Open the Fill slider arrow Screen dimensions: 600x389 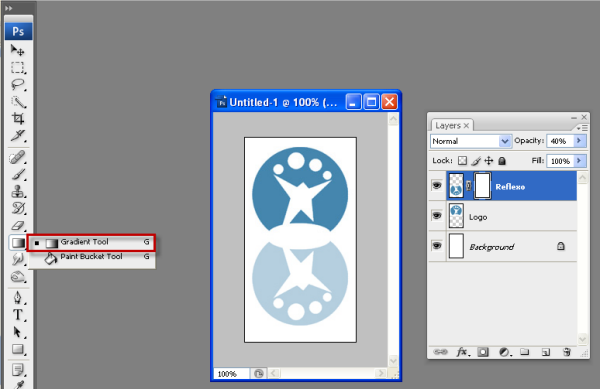(x=579, y=161)
